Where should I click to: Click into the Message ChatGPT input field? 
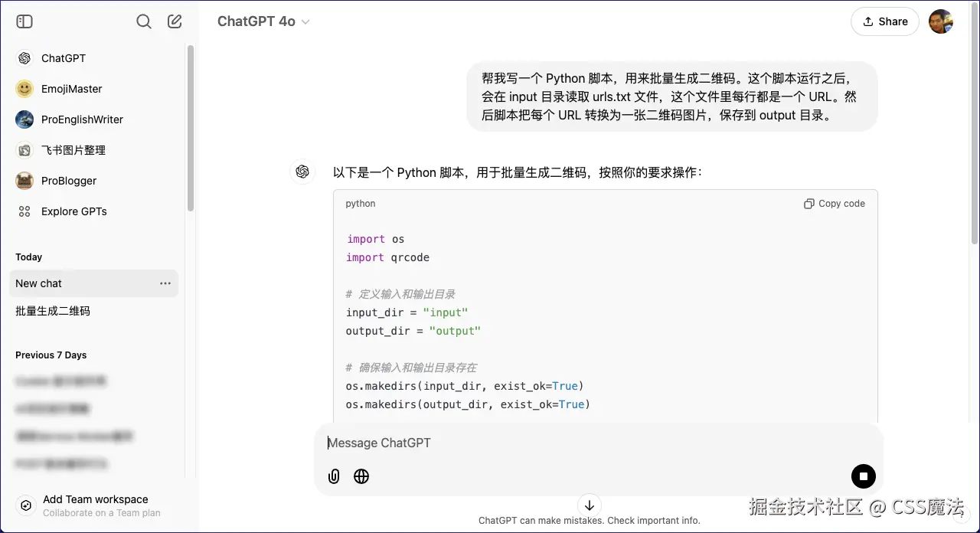(597, 443)
